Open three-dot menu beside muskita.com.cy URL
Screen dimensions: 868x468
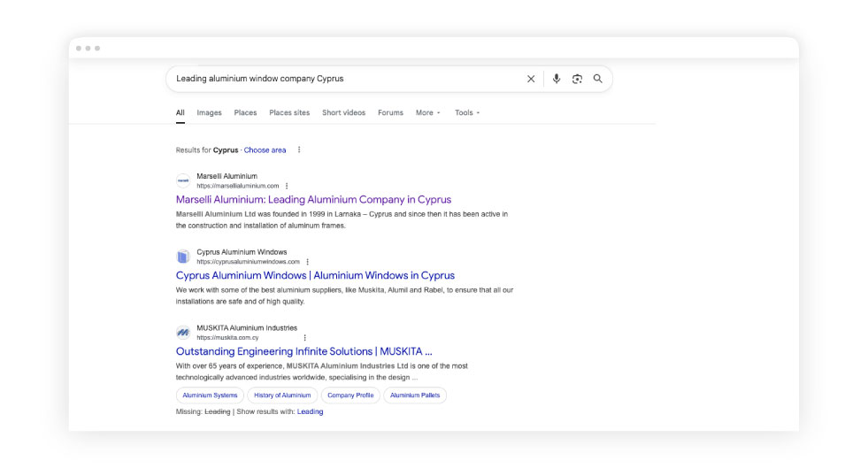(305, 338)
